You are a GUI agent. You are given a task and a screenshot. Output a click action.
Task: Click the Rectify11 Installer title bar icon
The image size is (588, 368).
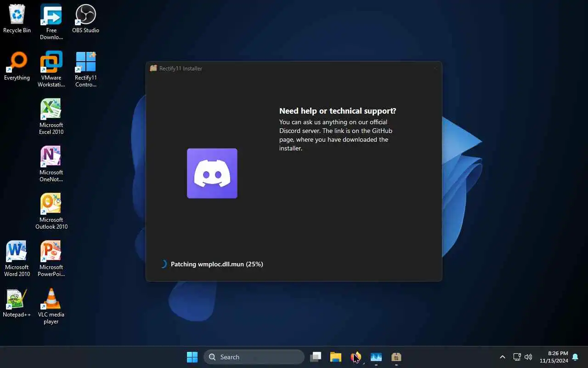(x=153, y=68)
